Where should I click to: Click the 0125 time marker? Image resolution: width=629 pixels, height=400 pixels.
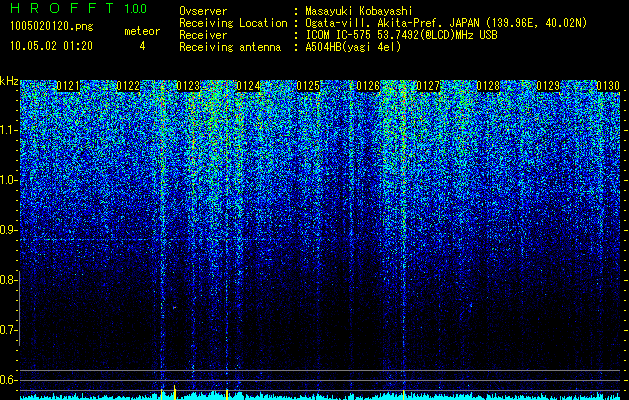[x=308, y=86]
